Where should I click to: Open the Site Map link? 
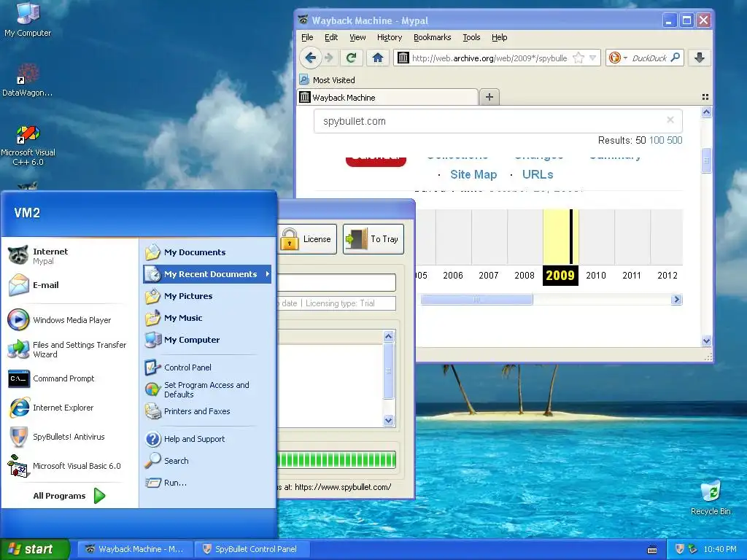473,174
